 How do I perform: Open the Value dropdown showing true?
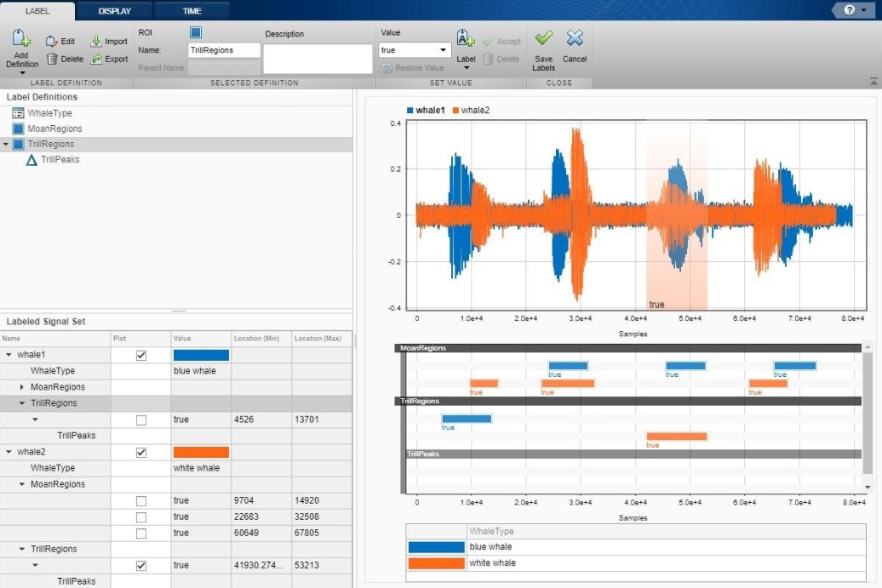pyautogui.click(x=413, y=50)
